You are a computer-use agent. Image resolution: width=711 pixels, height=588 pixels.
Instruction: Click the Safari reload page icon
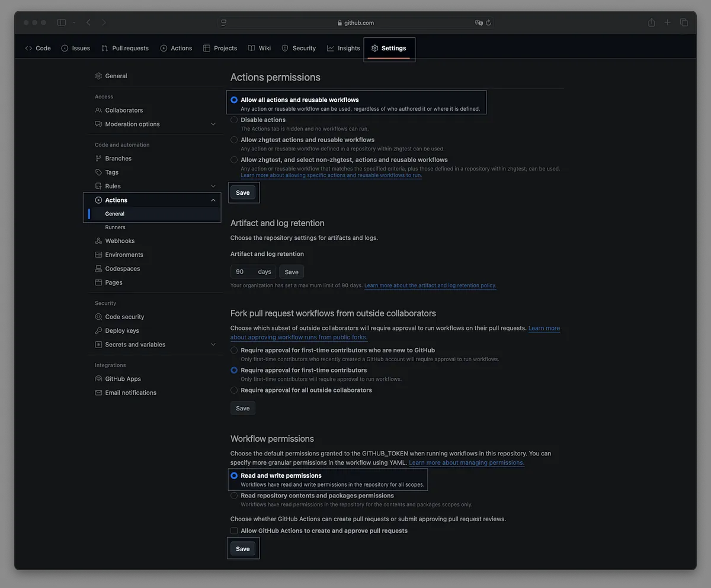(488, 23)
